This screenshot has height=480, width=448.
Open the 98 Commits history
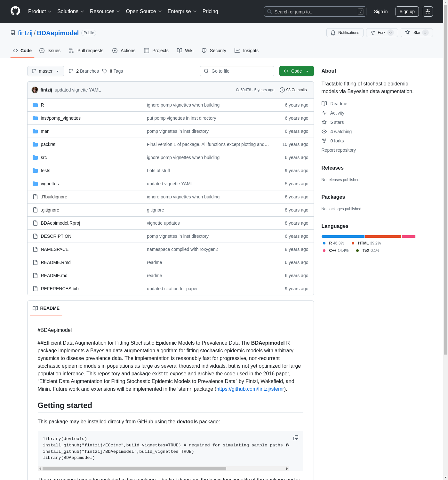coord(293,90)
